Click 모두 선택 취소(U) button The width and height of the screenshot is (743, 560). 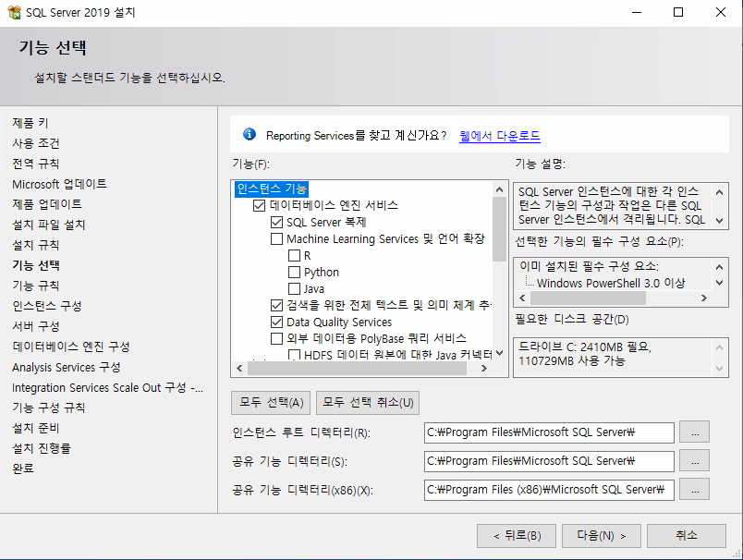pyautogui.click(x=368, y=403)
